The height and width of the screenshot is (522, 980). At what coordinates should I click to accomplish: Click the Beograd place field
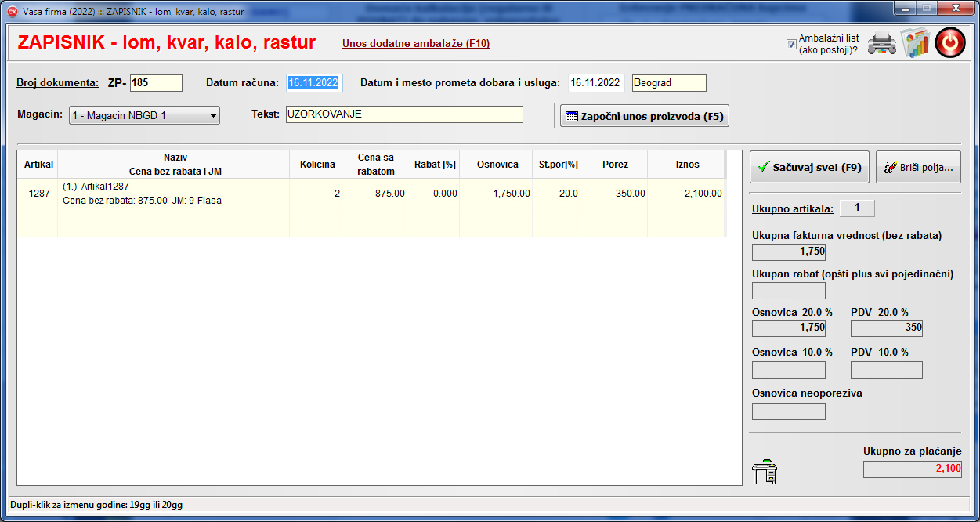[x=669, y=83]
